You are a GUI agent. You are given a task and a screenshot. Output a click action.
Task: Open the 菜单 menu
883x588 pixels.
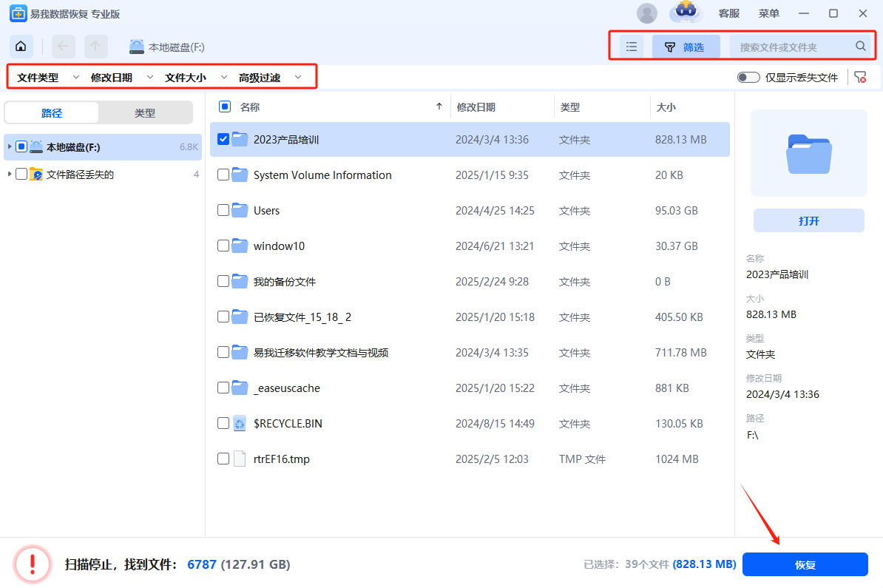(769, 13)
